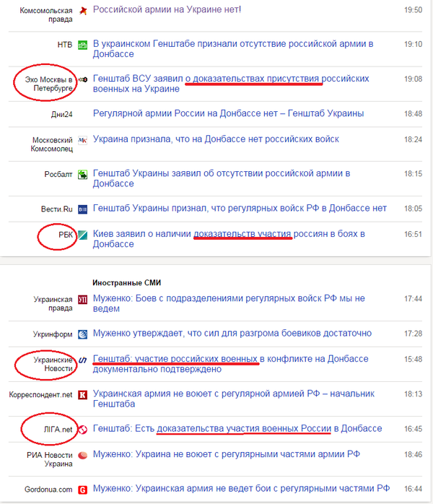
Task: Click the green НТВ source icon
Action: tap(82, 45)
